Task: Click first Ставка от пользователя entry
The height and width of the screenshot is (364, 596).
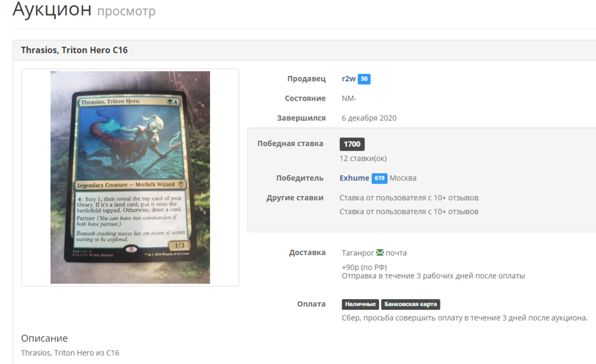Action: [x=409, y=198]
